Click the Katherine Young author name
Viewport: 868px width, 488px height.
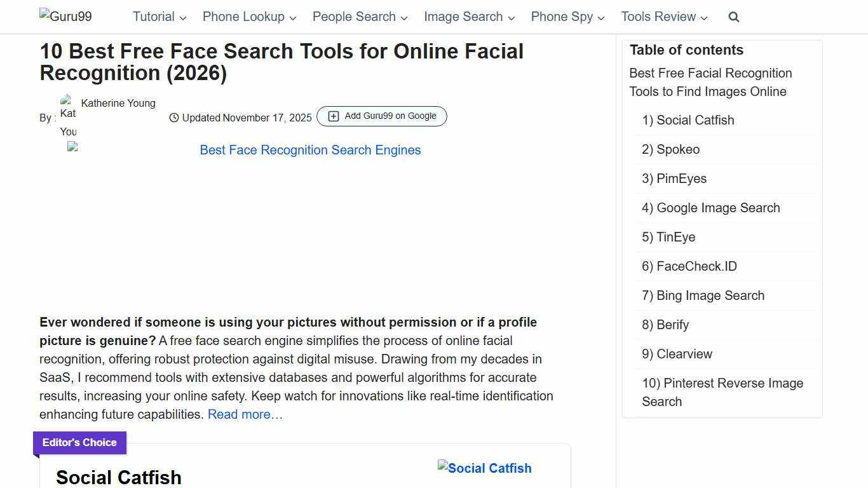click(118, 103)
